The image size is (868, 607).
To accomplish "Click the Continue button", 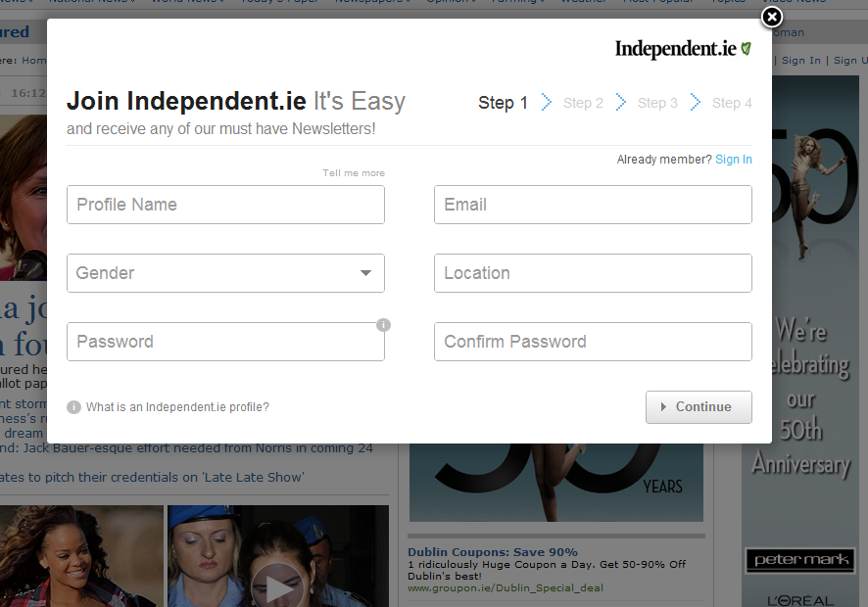I will tap(699, 407).
